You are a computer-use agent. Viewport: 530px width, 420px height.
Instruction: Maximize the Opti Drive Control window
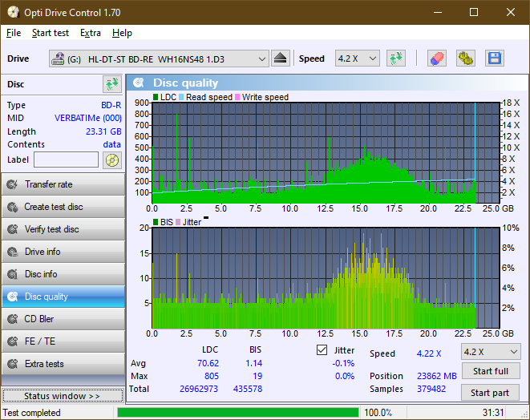(474, 13)
